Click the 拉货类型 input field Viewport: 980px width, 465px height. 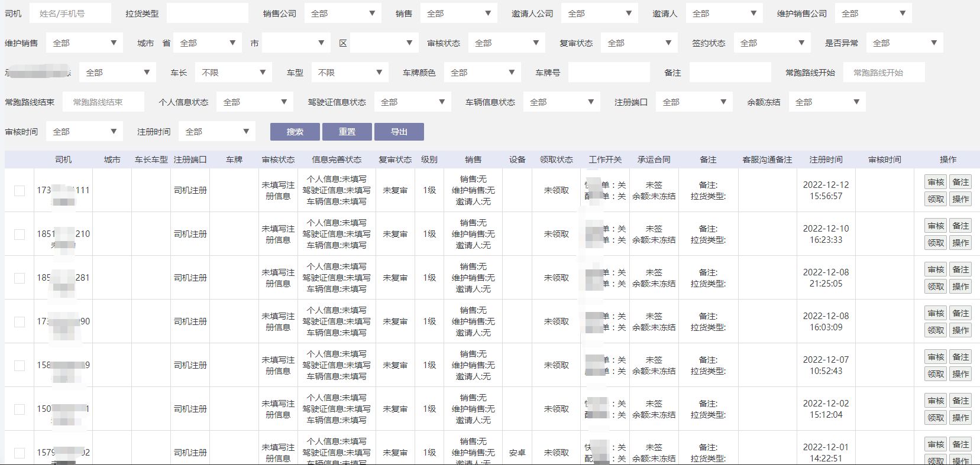208,13
